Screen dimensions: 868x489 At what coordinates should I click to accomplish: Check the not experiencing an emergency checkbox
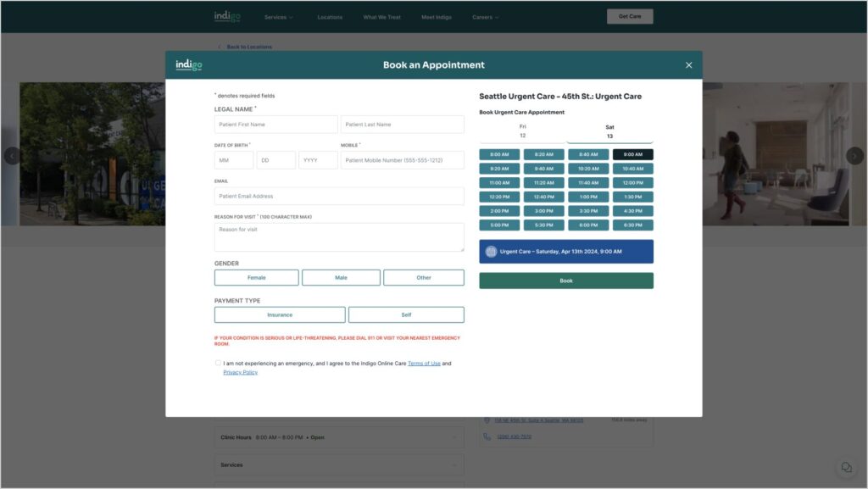tap(218, 363)
